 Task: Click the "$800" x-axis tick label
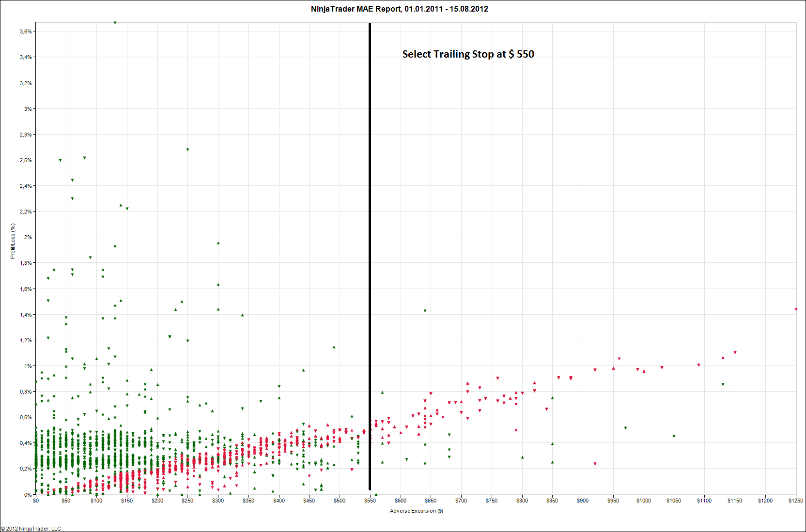point(522,501)
